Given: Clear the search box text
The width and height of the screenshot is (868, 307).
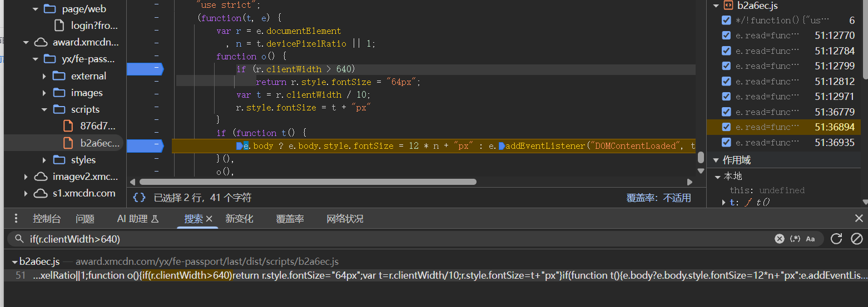Looking at the screenshot, I should (x=780, y=239).
